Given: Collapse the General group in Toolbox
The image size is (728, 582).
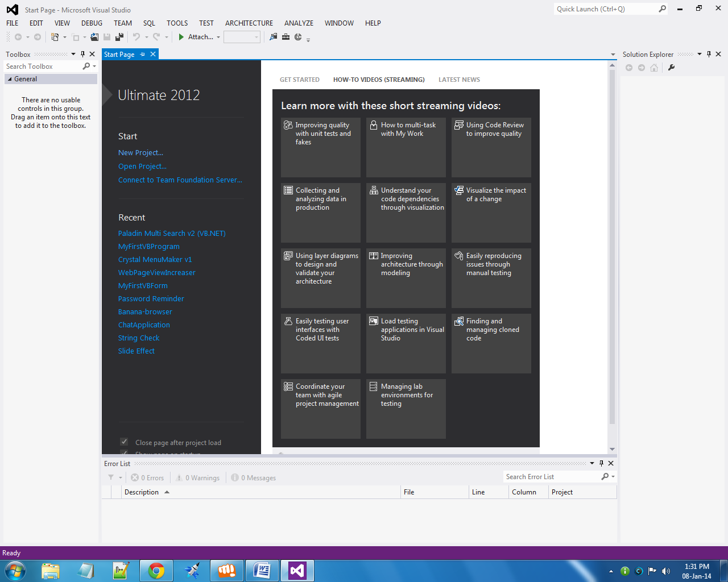Looking at the screenshot, I should 10,79.
